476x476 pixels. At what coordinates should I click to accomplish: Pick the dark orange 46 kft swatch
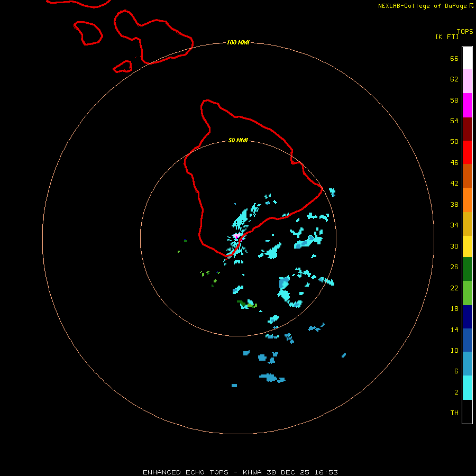tap(467, 176)
